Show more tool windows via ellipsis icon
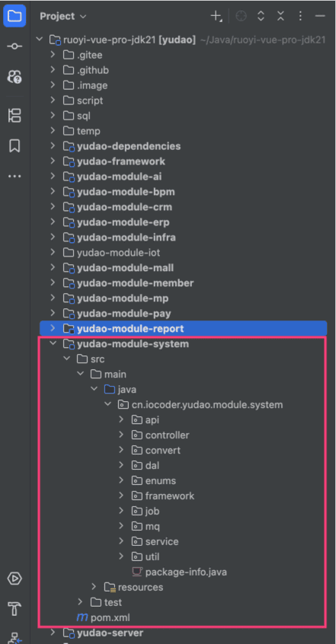 (x=14, y=176)
